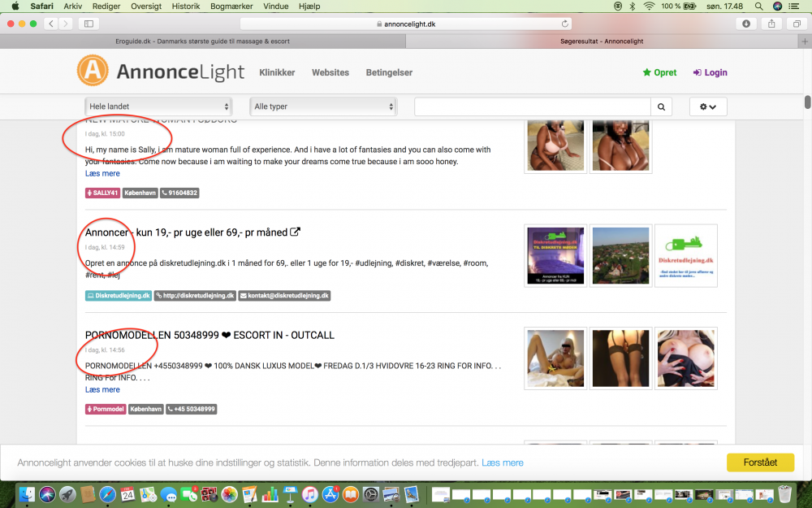Image resolution: width=812 pixels, height=508 pixels.
Task: Open Læs mere in the cookie banner
Action: [x=503, y=462]
